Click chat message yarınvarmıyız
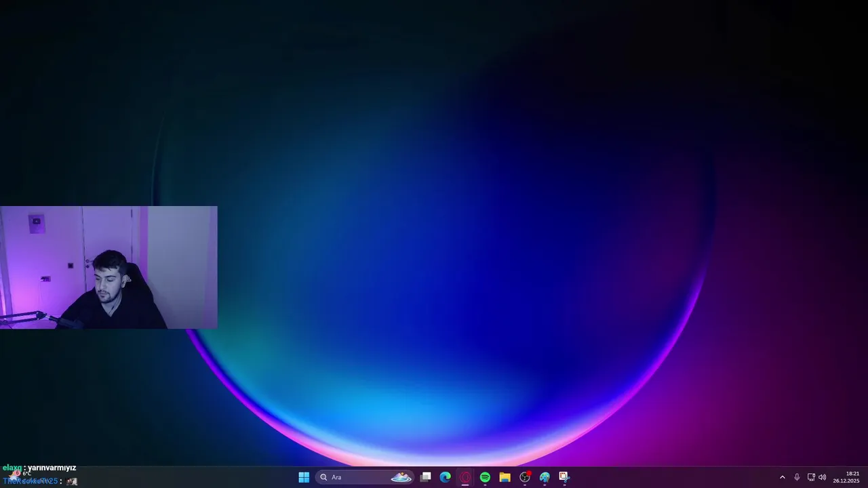 [x=52, y=468]
